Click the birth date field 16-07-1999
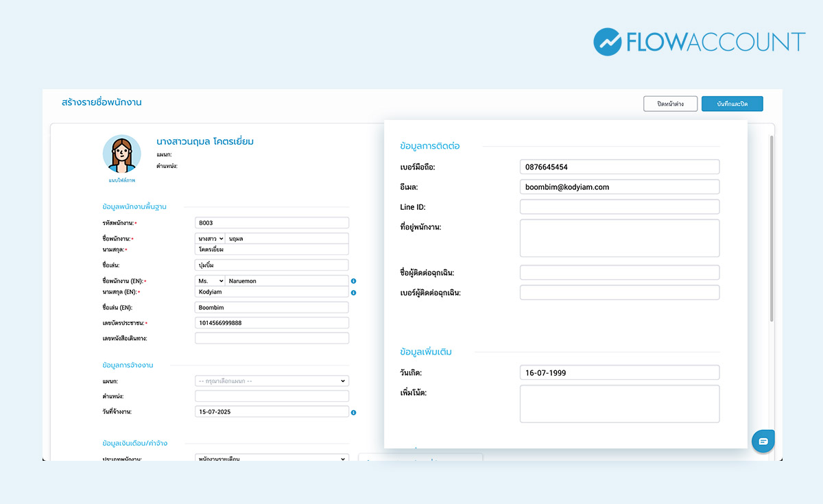Image resolution: width=823 pixels, height=504 pixels. (619, 372)
